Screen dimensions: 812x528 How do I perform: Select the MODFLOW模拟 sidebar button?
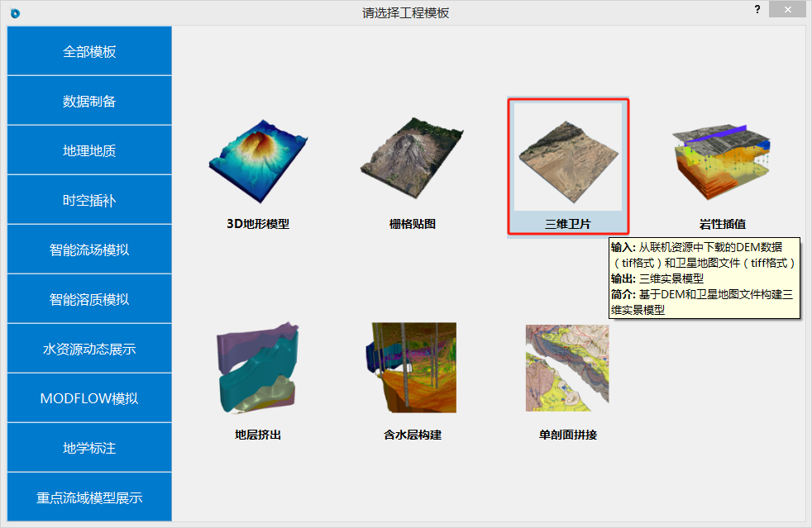point(89,398)
